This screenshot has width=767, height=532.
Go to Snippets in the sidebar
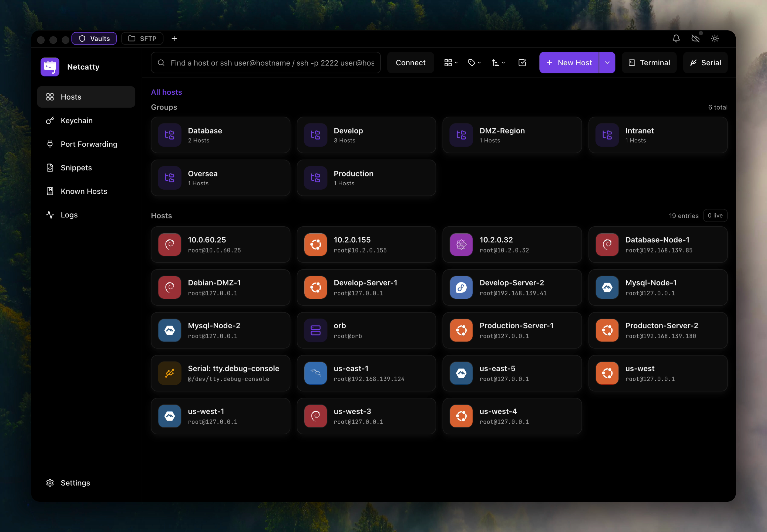[x=76, y=168]
